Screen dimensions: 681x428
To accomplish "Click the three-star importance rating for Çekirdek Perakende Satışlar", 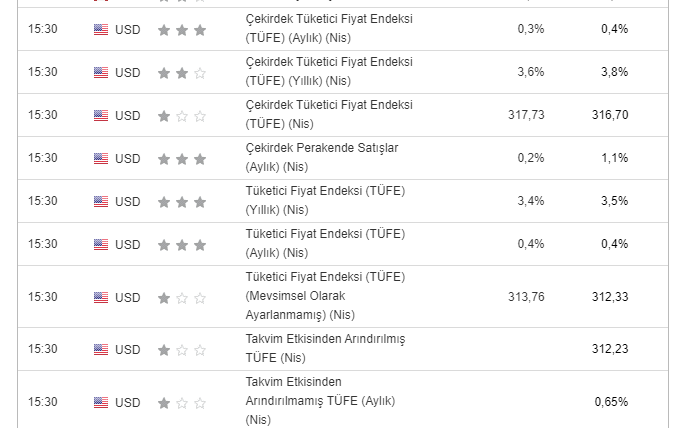I will click(x=182, y=158).
